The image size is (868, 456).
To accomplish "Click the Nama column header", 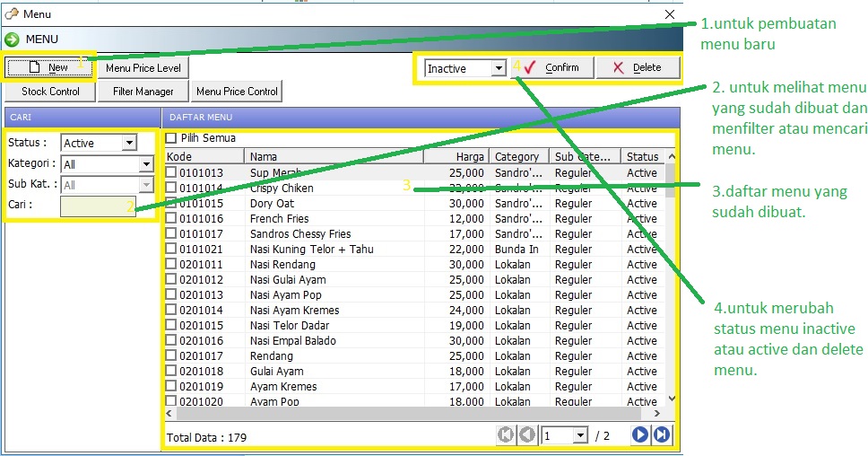I will click(x=333, y=156).
